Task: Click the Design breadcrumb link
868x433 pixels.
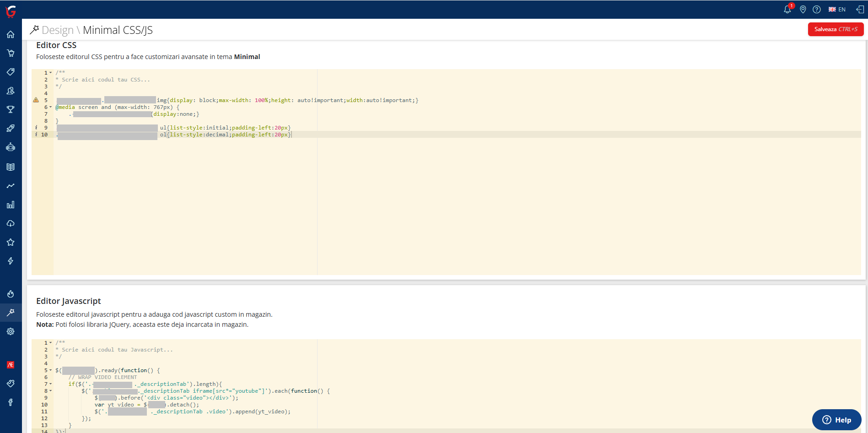Action: point(57,30)
